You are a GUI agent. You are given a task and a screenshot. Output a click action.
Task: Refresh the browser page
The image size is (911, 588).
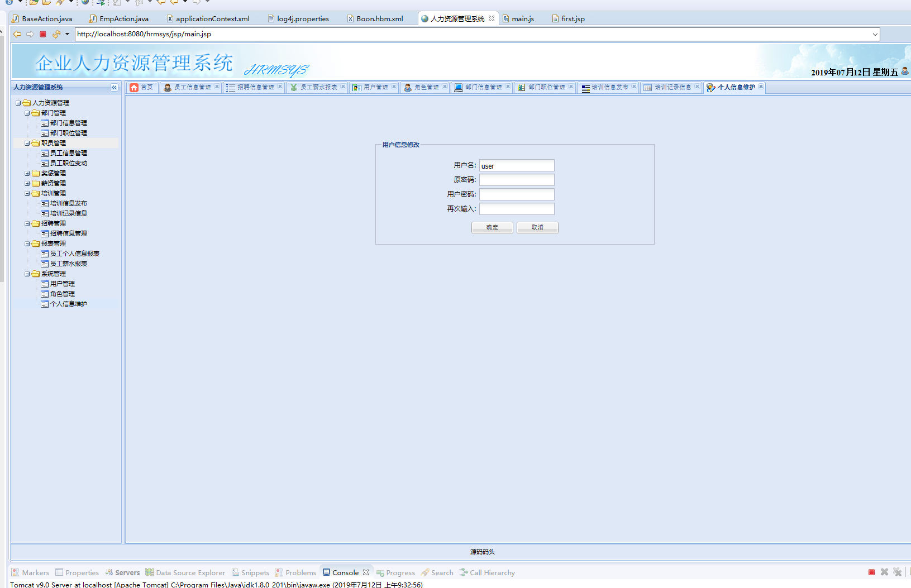coord(56,34)
